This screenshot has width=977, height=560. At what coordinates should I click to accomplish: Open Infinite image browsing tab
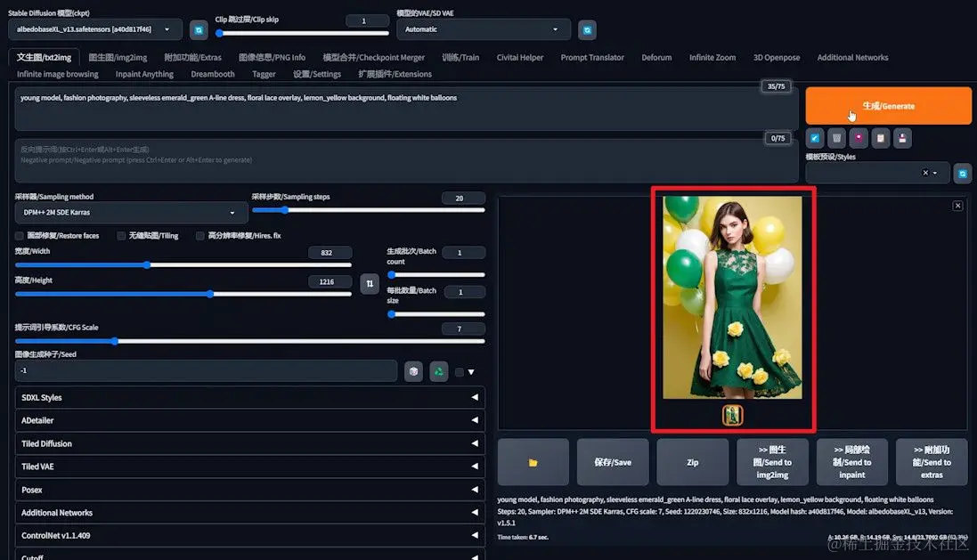pyautogui.click(x=57, y=74)
